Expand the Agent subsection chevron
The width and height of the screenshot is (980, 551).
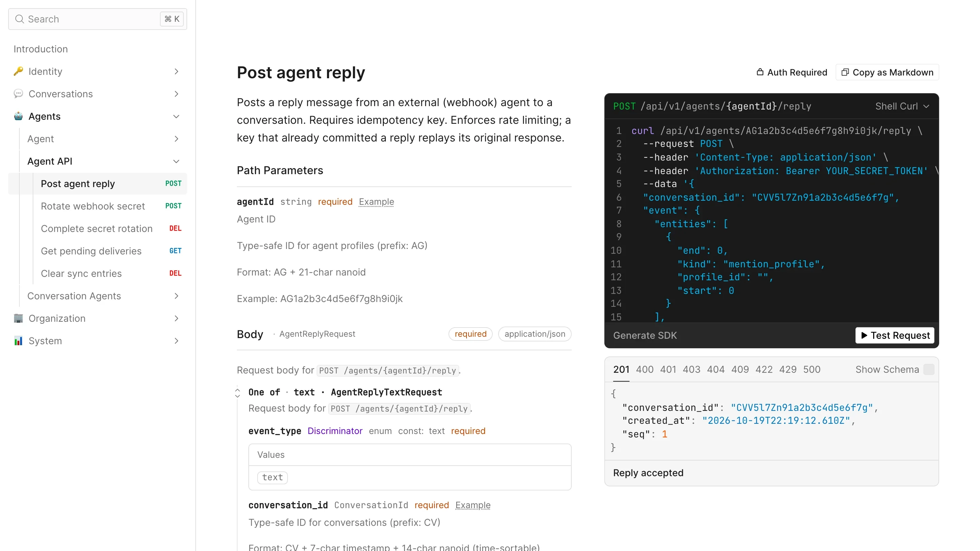click(176, 139)
